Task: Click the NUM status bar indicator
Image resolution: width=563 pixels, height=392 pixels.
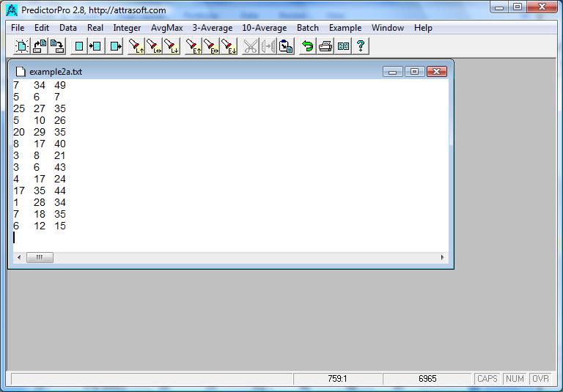Action: 515,379
